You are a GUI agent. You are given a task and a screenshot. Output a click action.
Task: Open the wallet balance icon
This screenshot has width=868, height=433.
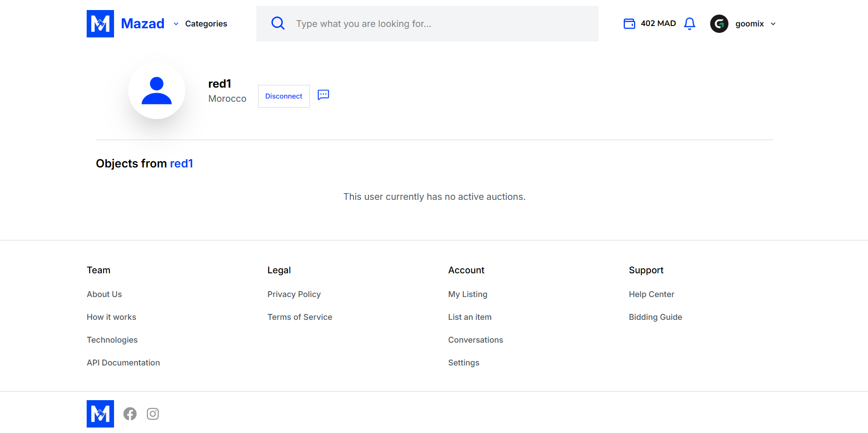coord(629,23)
